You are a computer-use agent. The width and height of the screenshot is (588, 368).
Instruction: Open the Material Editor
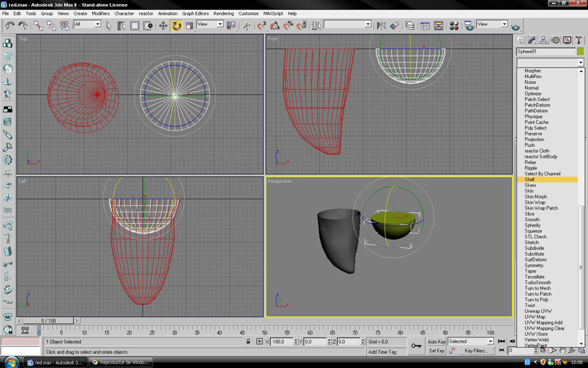click(454, 26)
